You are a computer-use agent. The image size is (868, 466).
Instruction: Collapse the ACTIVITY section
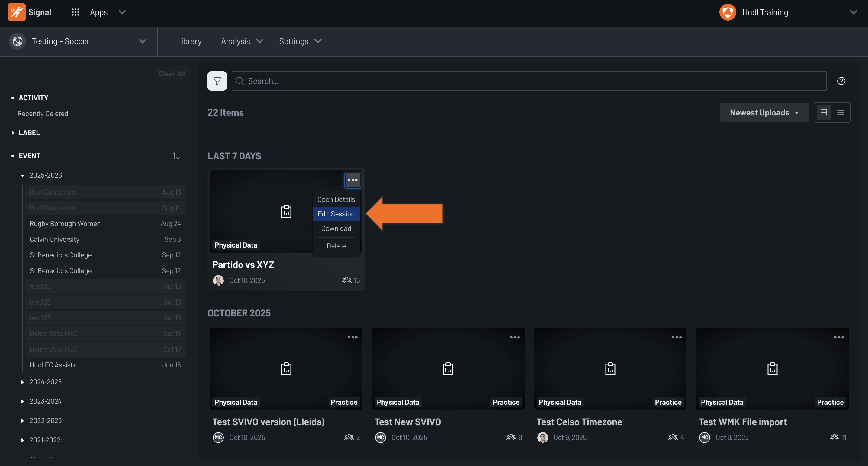tap(12, 98)
